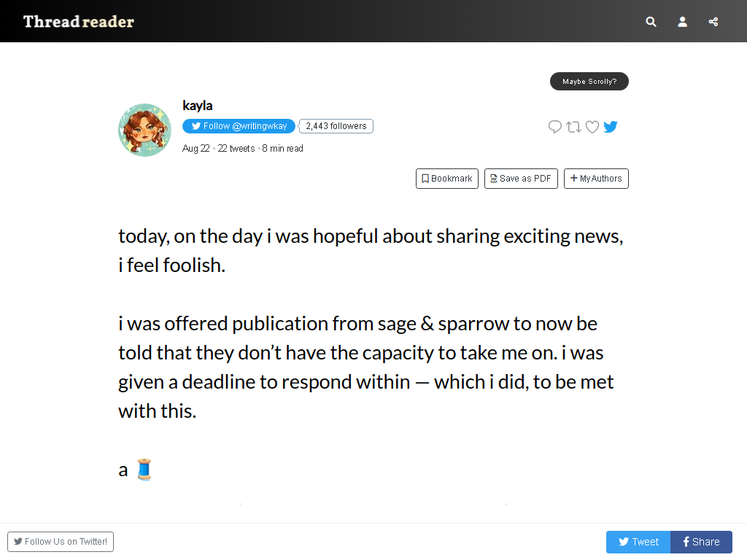Click the Aug 22 date text
Image resolution: width=747 pixels, height=560 pixels.
click(196, 149)
